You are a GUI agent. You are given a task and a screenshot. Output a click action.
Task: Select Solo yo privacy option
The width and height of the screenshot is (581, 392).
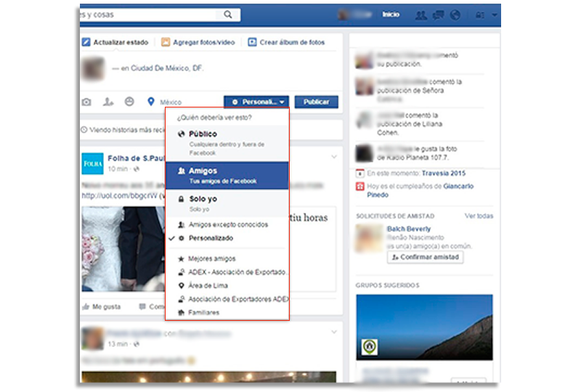(x=203, y=199)
